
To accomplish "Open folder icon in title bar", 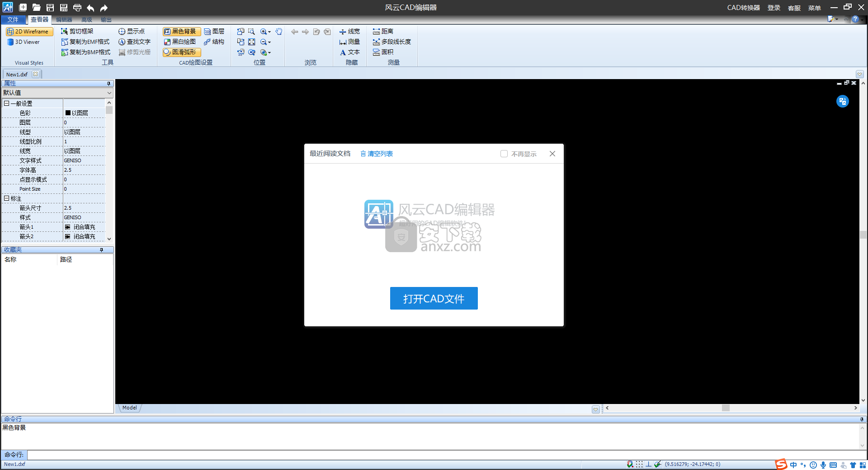I will click(x=37, y=7).
